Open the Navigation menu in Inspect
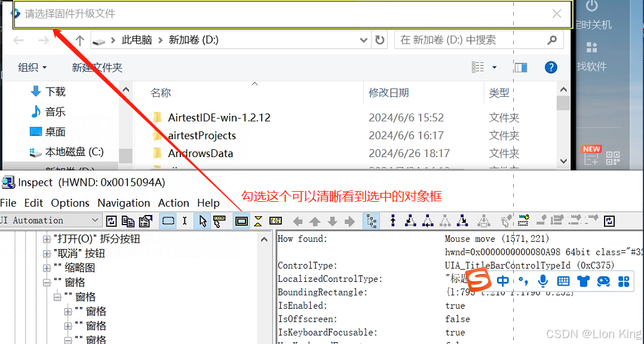The image size is (644, 344). pyautogui.click(x=124, y=203)
